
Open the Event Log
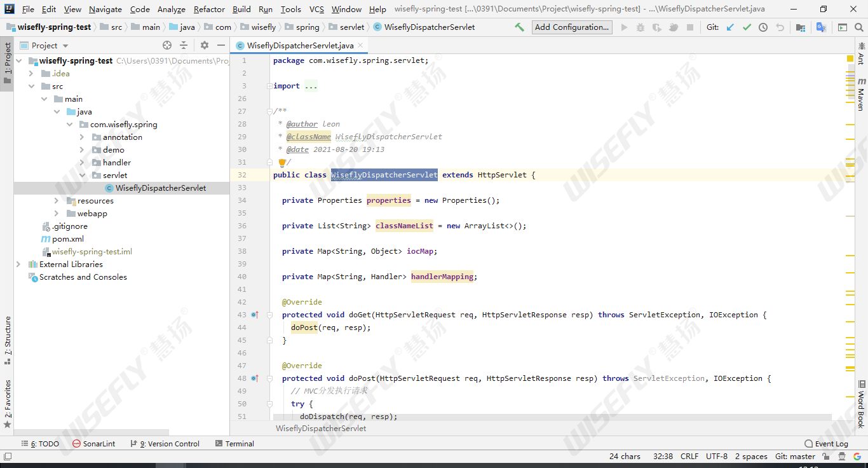click(826, 444)
